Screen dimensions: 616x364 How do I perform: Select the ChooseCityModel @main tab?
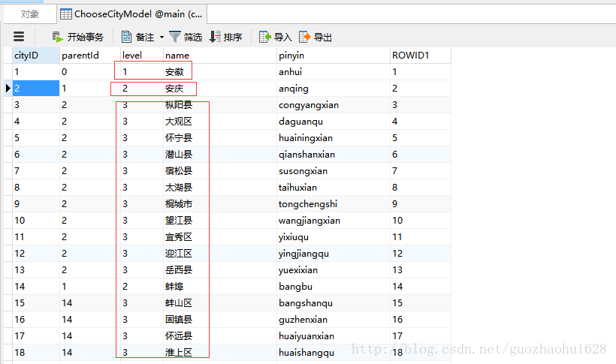[x=132, y=14]
